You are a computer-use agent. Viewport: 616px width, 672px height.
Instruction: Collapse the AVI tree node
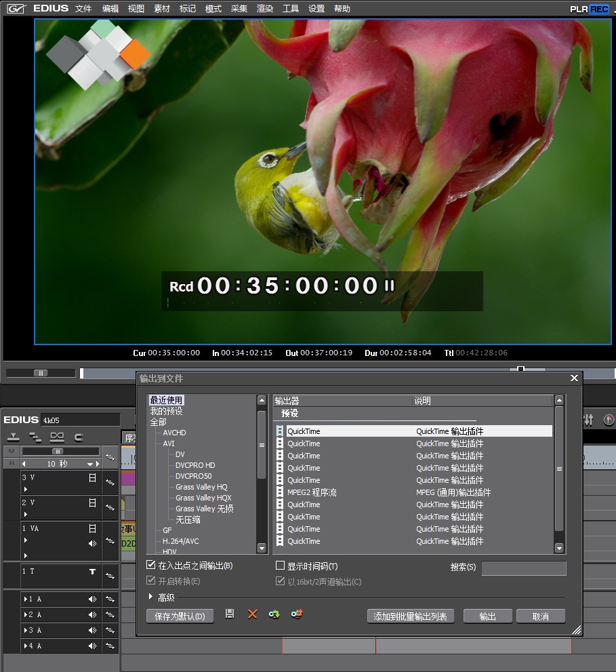tap(168, 443)
